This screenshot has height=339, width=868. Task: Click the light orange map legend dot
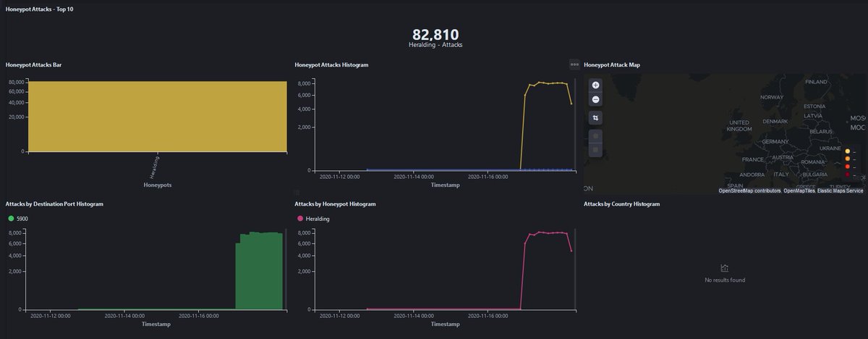click(x=848, y=159)
